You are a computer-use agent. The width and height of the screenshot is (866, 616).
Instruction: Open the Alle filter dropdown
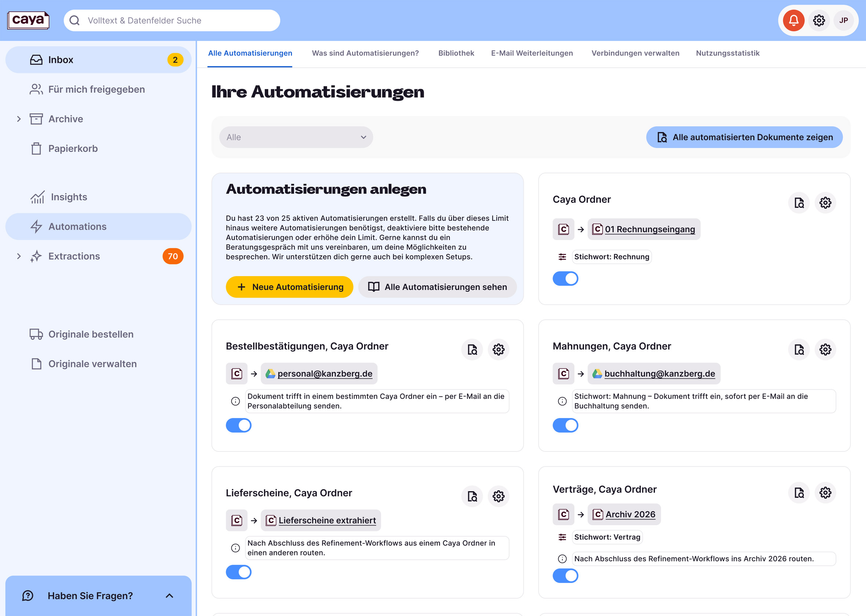pyautogui.click(x=296, y=137)
